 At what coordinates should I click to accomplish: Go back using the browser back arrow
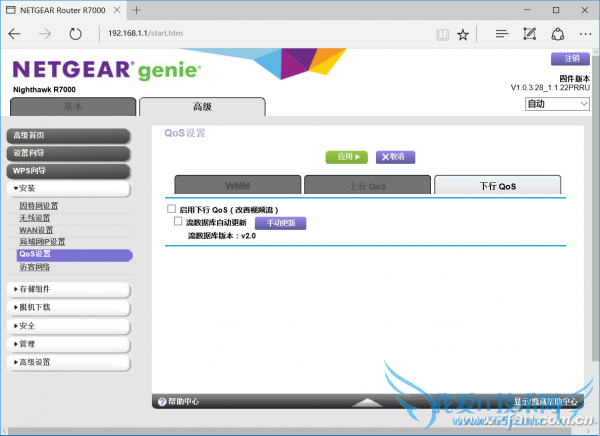click(14, 34)
